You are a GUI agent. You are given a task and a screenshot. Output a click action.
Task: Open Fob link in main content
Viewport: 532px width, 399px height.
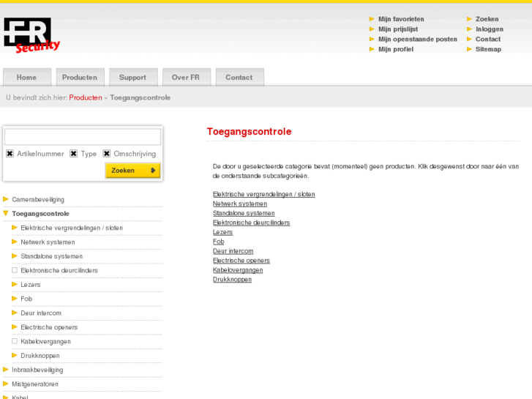tap(219, 242)
